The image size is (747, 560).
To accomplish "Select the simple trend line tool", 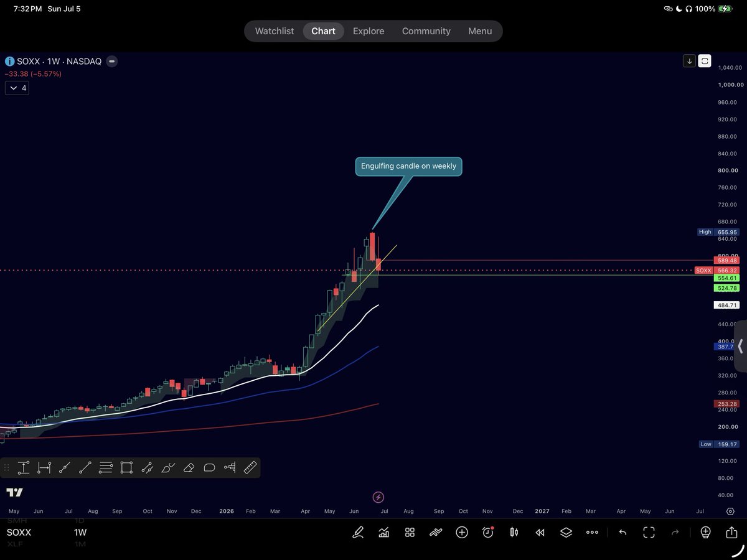I will pyautogui.click(x=85, y=467).
